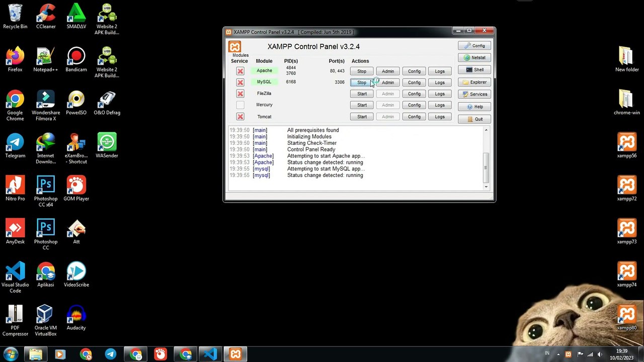This screenshot has width=644, height=362.
Task: Toggle Tomcat service checkbox
Action: (240, 117)
